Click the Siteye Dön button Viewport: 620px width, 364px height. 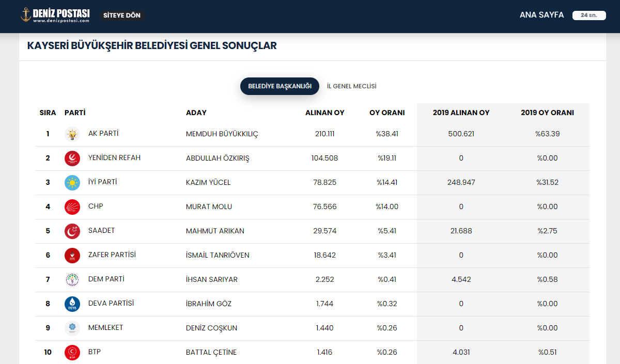[x=122, y=15]
